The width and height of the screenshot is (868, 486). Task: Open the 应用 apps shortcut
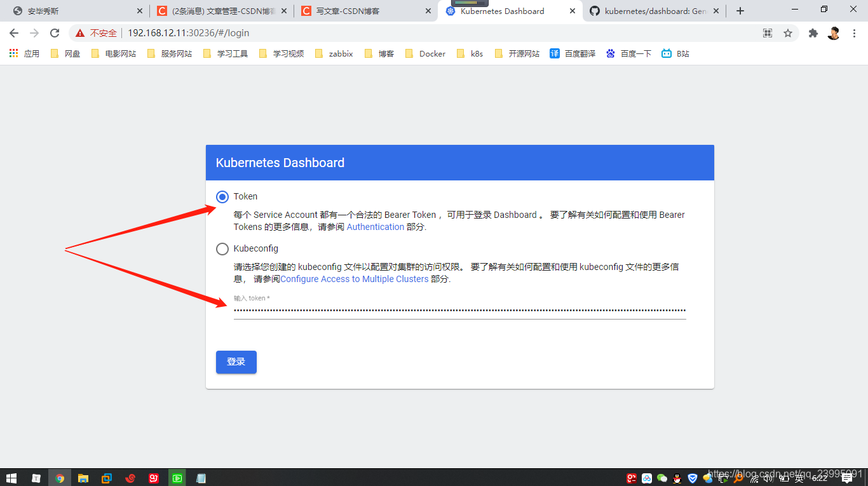(24, 53)
